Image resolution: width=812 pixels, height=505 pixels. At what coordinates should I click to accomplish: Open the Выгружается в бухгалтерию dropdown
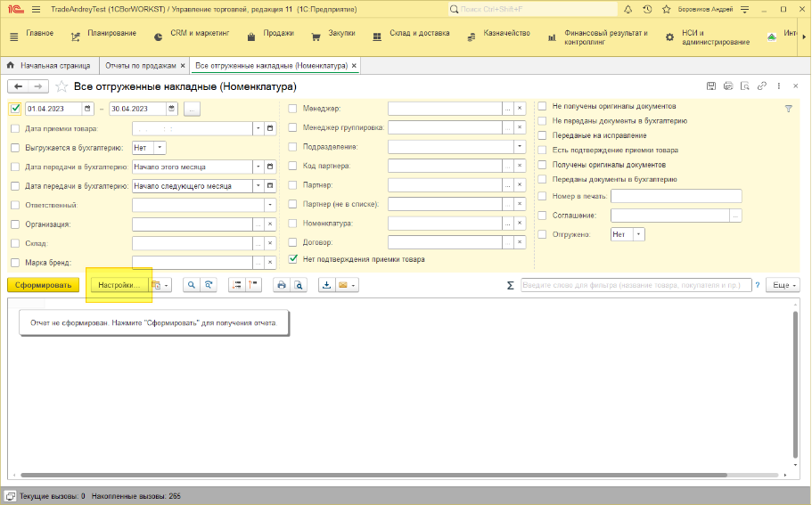[160, 147]
